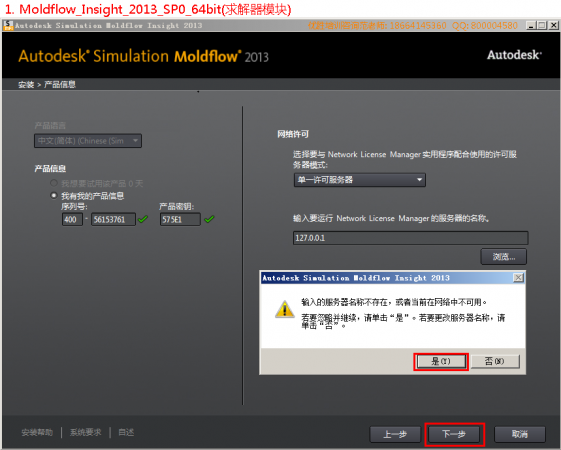The height and width of the screenshot is (450, 561).
Task: Open the 产品语言 language dropdown
Action: click(x=88, y=141)
